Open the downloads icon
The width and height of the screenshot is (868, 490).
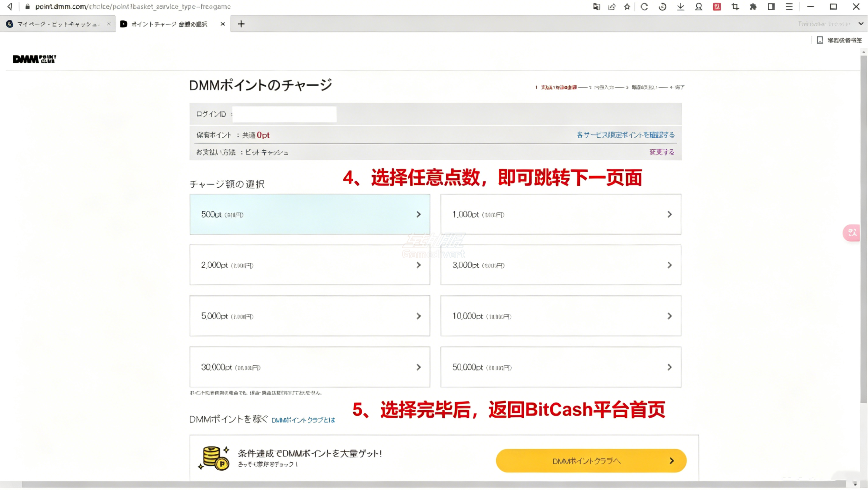tap(681, 6)
